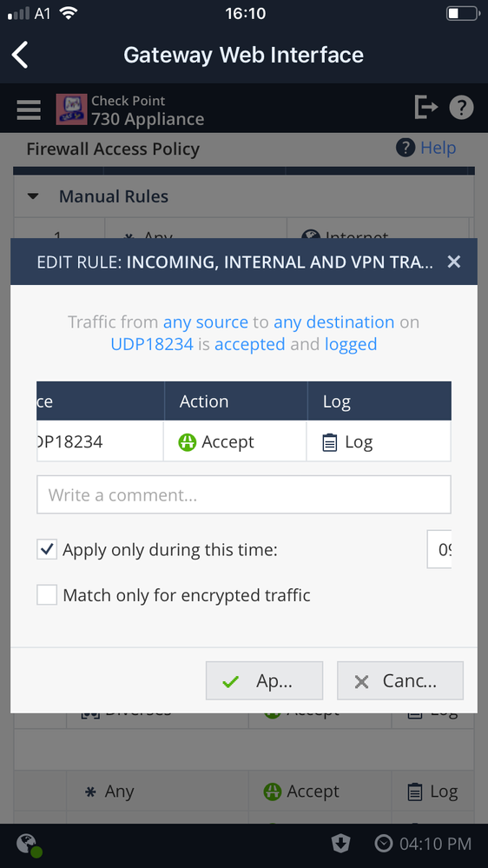Screen dimensions: 488x868
Task: Click the internet status globe icon
Action: 28,845
